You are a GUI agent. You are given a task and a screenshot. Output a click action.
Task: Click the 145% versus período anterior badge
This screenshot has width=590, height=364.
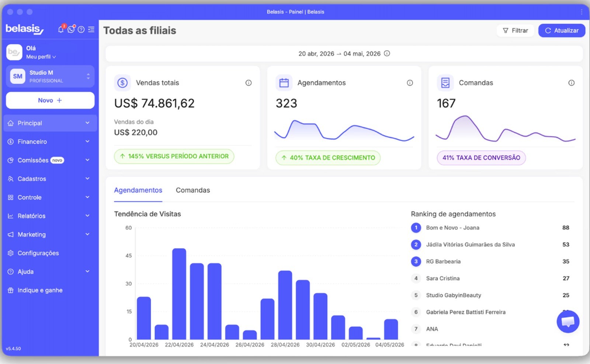174,156
